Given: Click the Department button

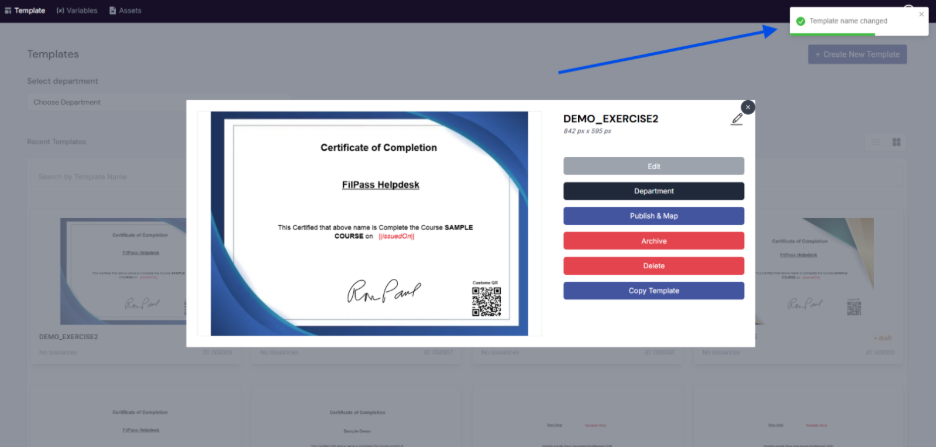Looking at the screenshot, I should tap(654, 191).
